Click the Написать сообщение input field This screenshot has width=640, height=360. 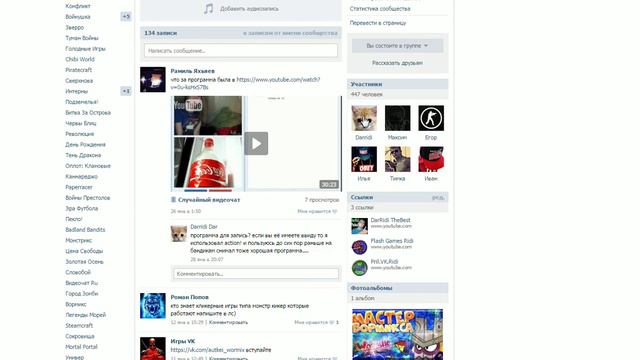[241, 51]
